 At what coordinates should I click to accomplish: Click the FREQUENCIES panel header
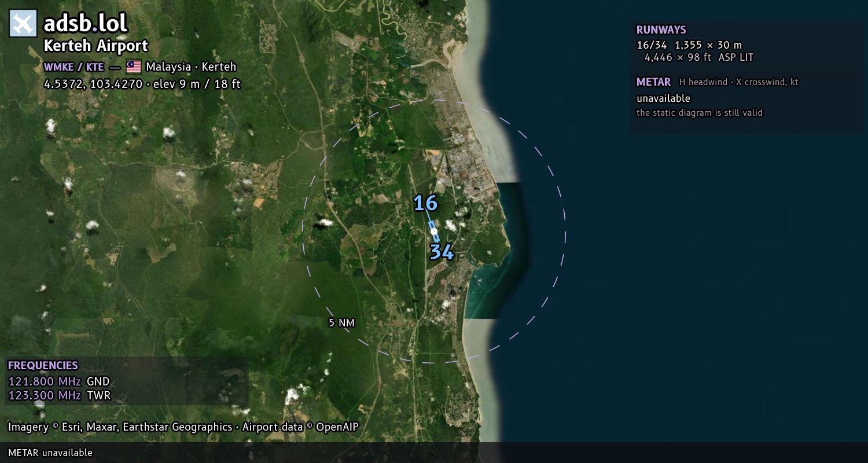pos(43,366)
